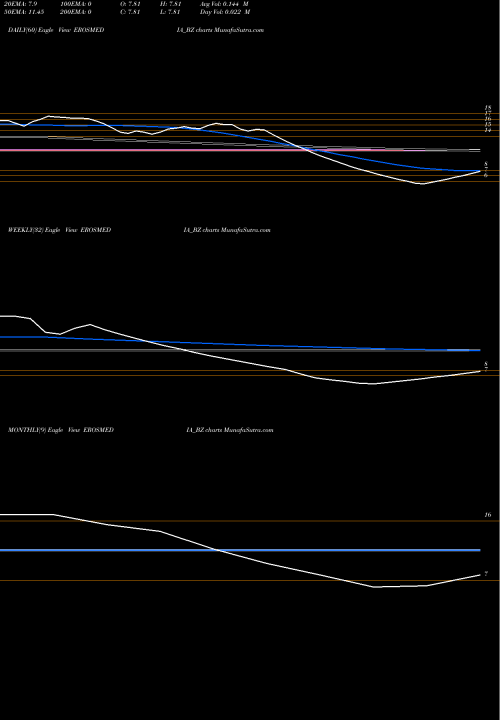Select the low price L: 7.81
This screenshot has height=720, width=500.
[x=170, y=12]
